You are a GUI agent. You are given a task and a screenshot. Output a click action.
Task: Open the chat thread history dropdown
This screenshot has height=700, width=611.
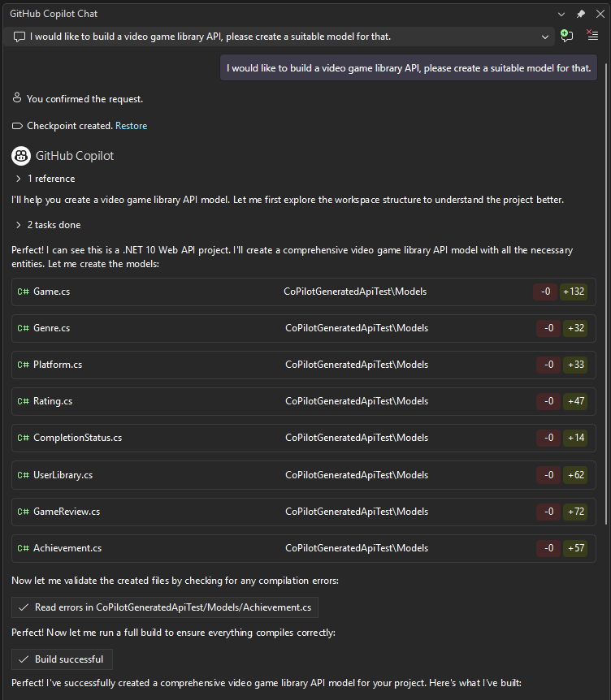coord(545,37)
